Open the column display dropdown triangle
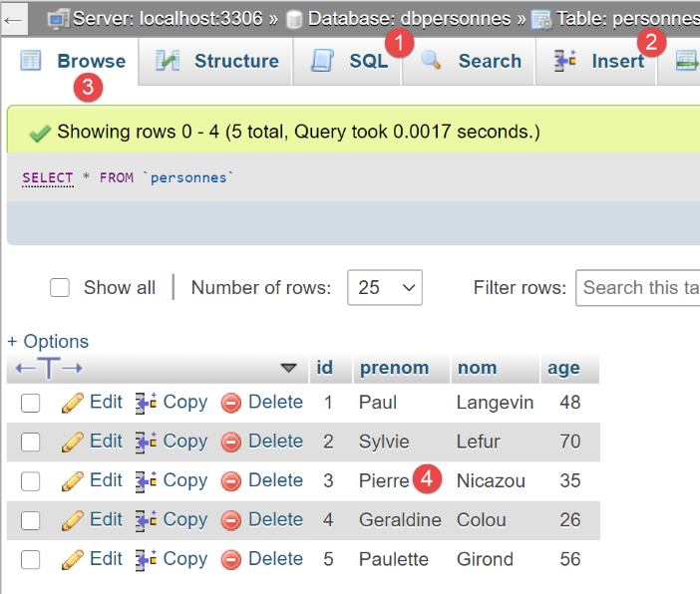Screen dimensions: 700x594 288,368
